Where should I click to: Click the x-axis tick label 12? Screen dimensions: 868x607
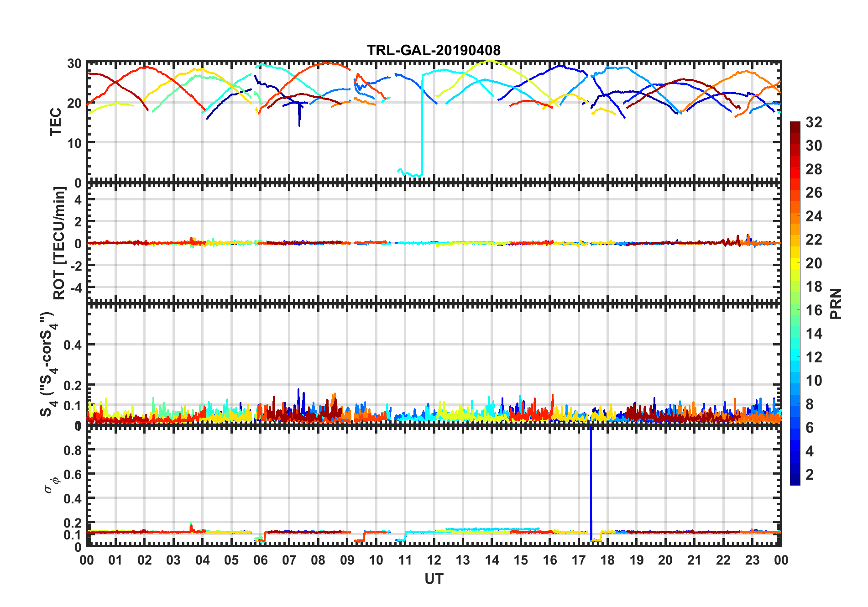tap(434, 560)
